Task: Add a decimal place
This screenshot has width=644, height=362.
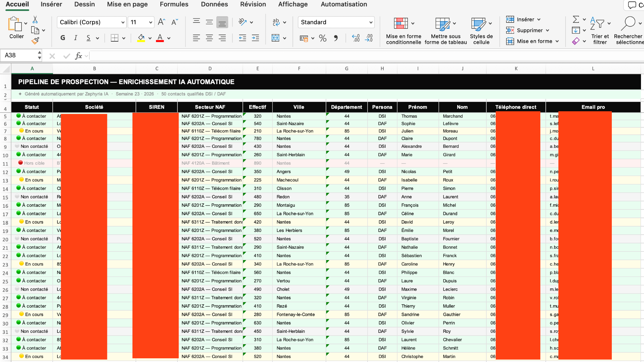Action: pos(356,38)
